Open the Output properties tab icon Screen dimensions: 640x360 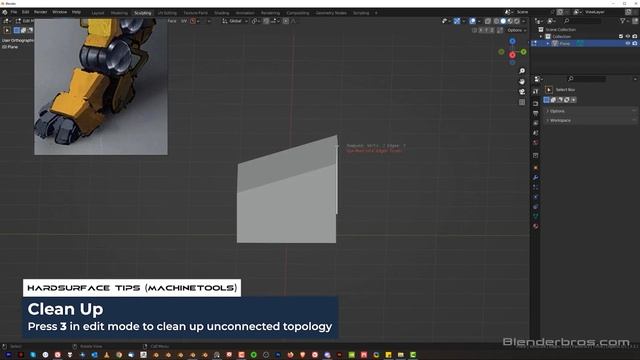(x=536, y=113)
